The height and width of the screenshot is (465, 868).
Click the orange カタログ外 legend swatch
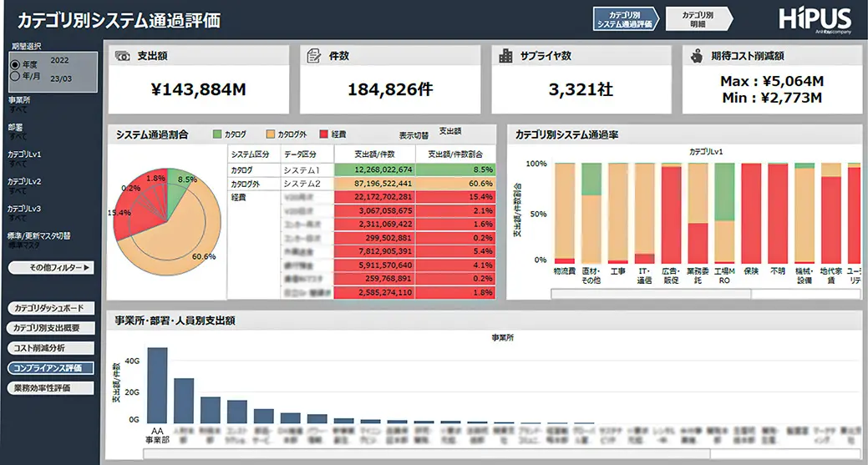[x=271, y=134]
